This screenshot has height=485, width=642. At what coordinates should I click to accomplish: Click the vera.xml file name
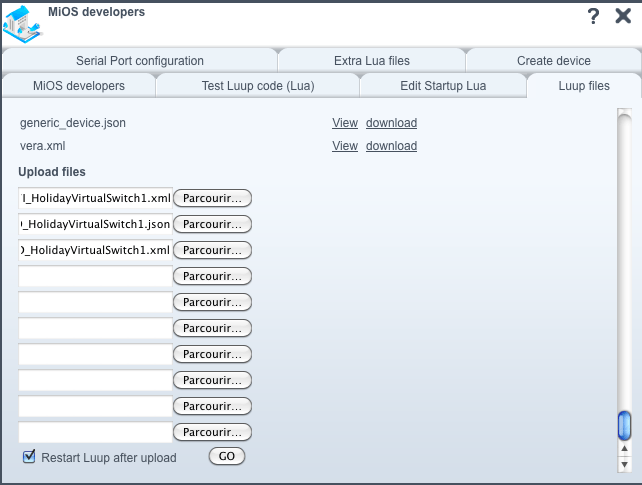(43, 146)
